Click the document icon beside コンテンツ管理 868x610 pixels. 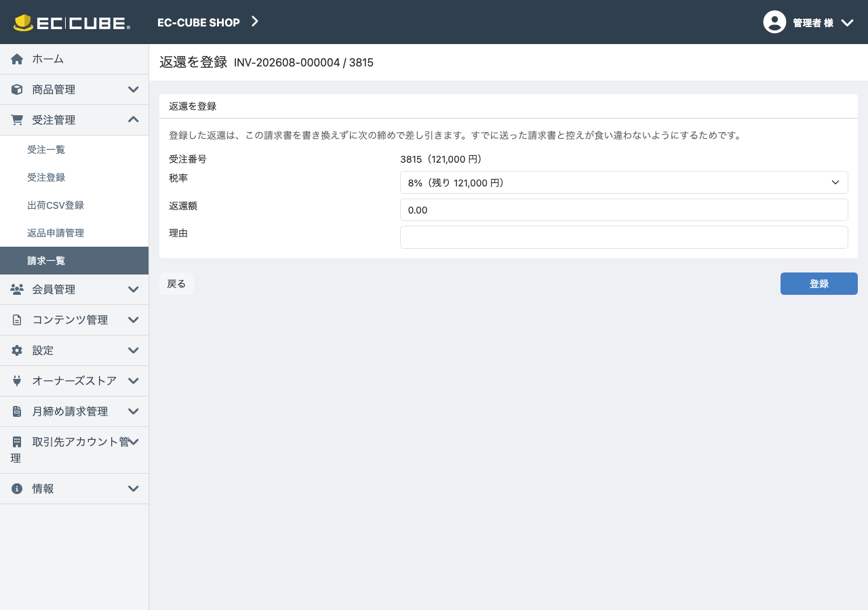tap(17, 320)
